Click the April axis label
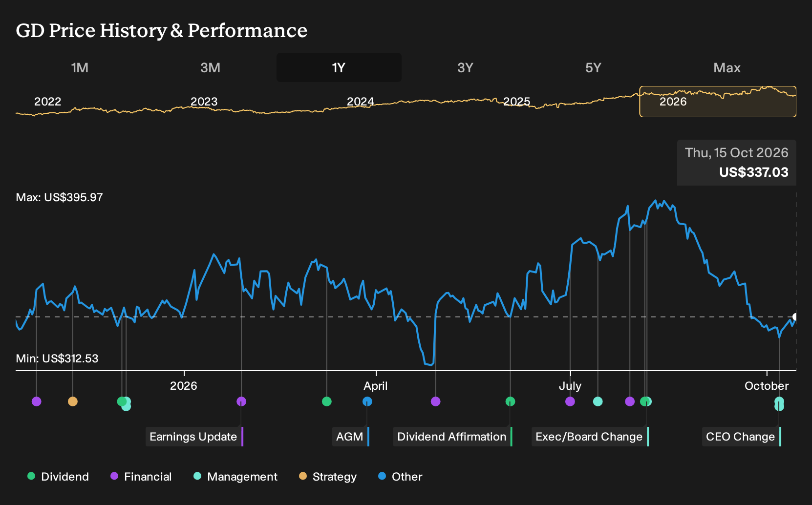This screenshot has height=505, width=812. pos(376,386)
